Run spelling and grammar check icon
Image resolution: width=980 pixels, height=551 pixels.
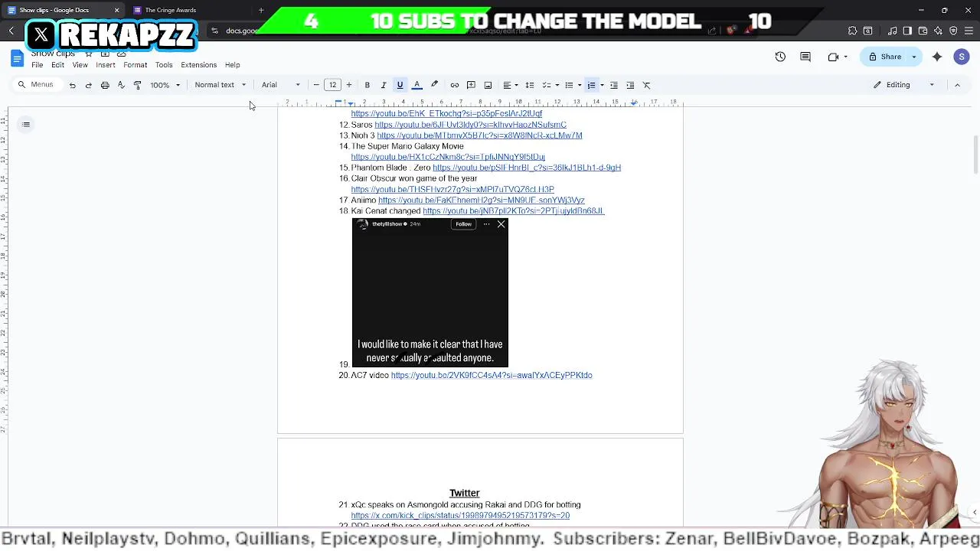coord(121,85)
